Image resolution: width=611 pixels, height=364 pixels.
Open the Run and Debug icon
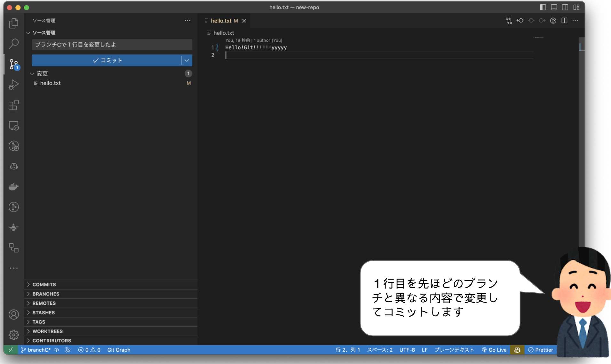pyautogui.click(x=13, y=84)
